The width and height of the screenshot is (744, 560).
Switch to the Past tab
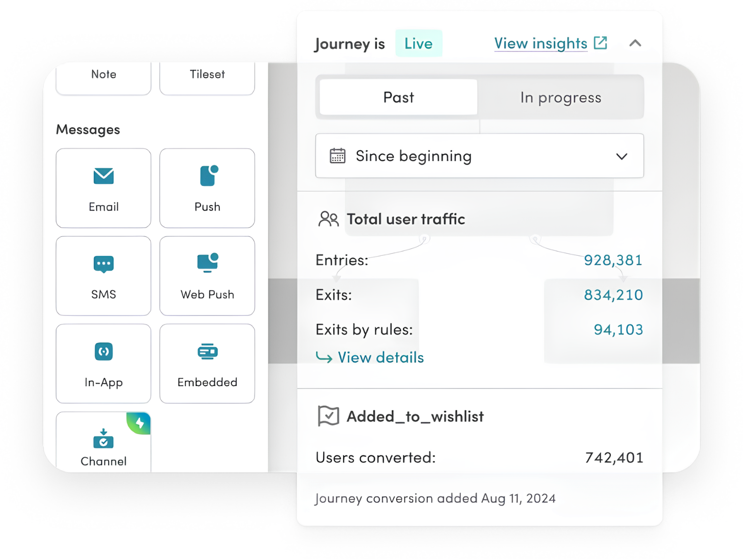pos(399,97)
